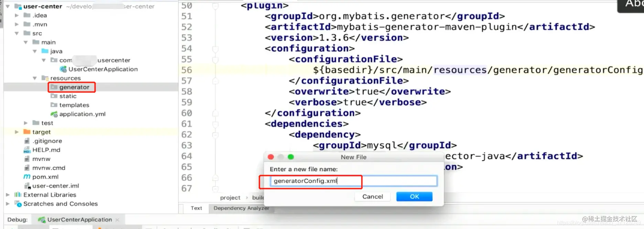Expand the test folder
Image resolution: width=644 pixels, height=229 pixels.
tap(26, 123)
